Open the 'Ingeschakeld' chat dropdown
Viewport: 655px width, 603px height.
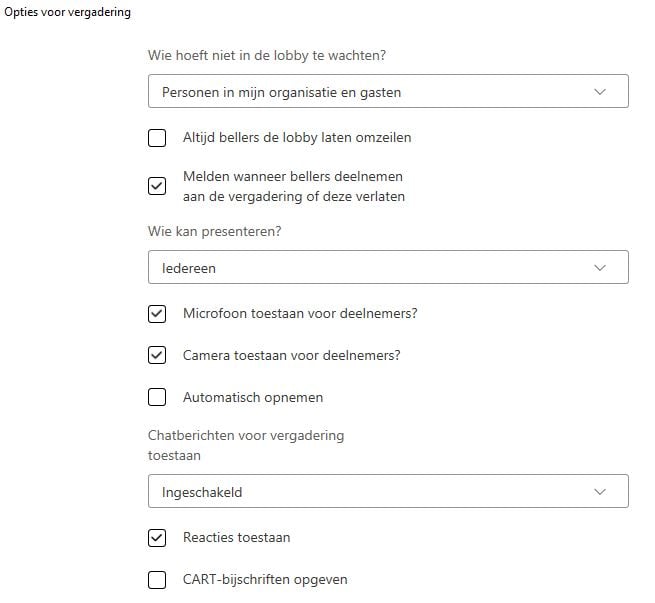coord(387,492)
